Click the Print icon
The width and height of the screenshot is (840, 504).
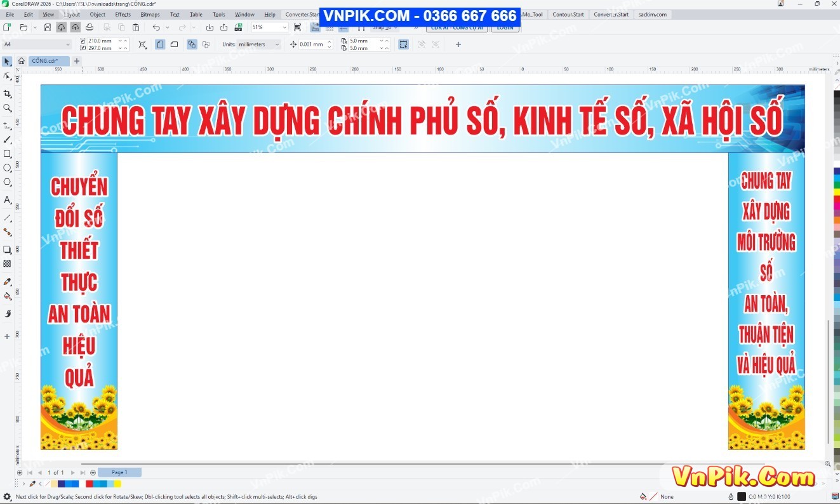tap(90, 27)
